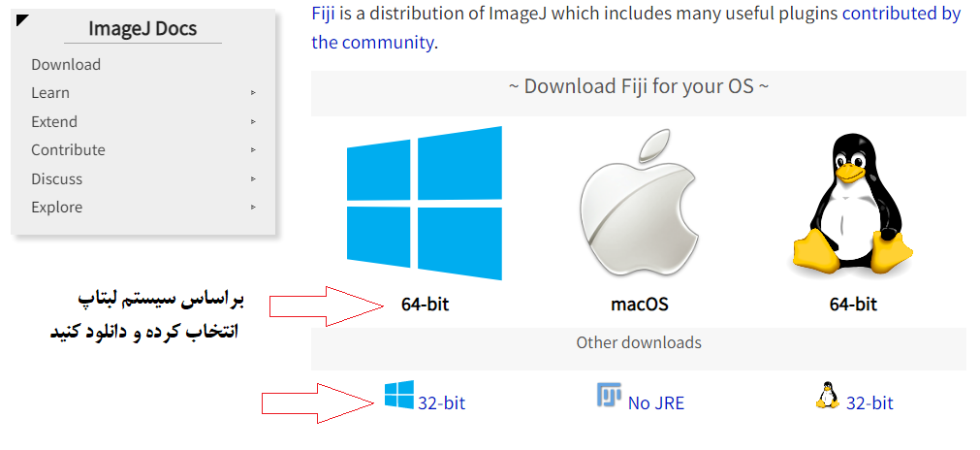Expand the Discuss submenu arrow
This screenshot has height=450, width=980.
pos(253,178)
